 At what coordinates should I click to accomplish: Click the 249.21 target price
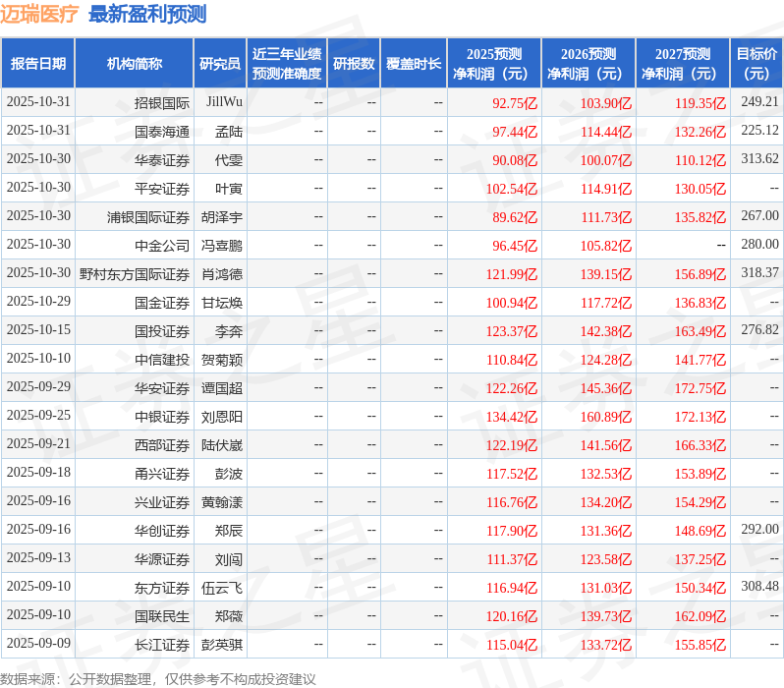click(759, 102)
